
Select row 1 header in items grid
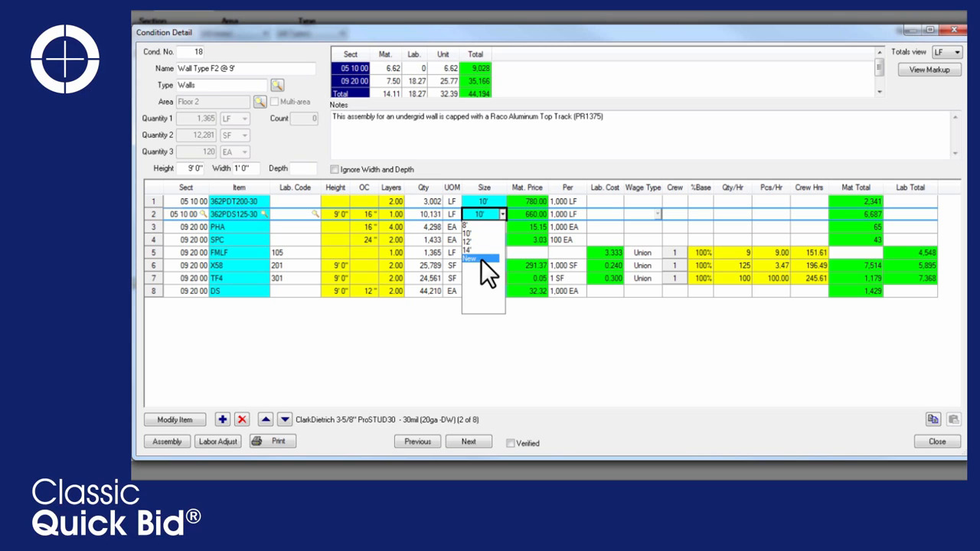(153, 201)
